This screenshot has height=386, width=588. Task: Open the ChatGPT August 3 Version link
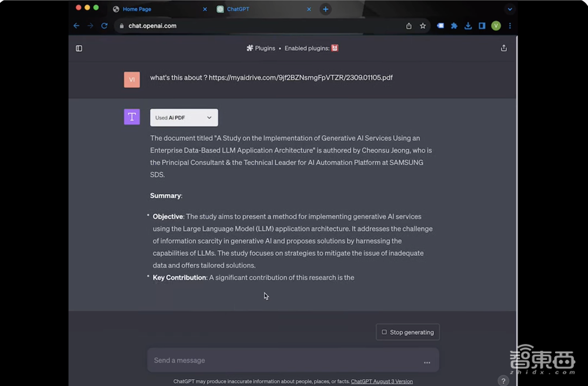coord(382,381)
